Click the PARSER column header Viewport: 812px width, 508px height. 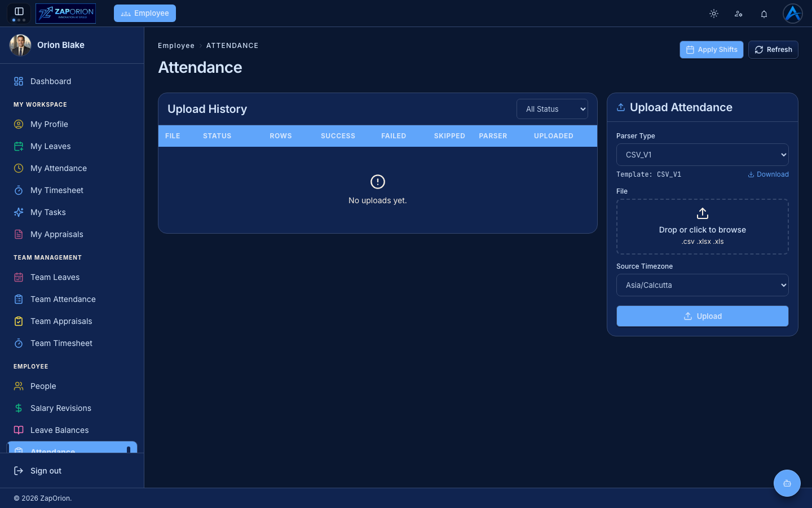point(493,136)
